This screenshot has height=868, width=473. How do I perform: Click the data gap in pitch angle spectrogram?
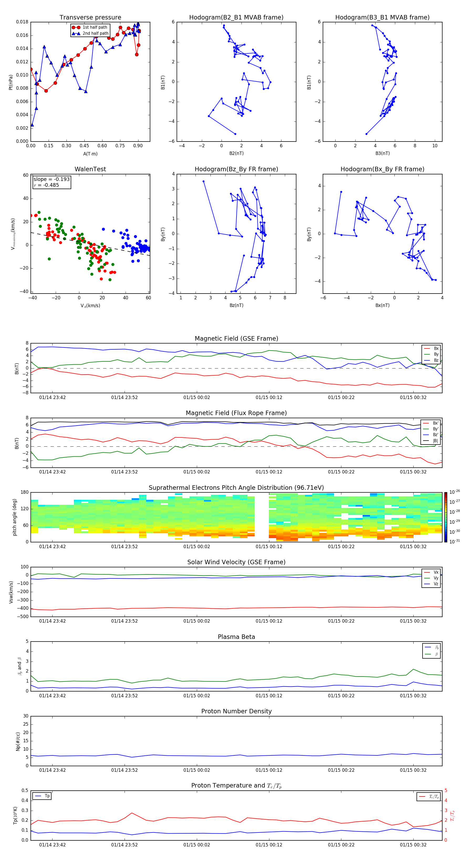(x=261, y=517)
